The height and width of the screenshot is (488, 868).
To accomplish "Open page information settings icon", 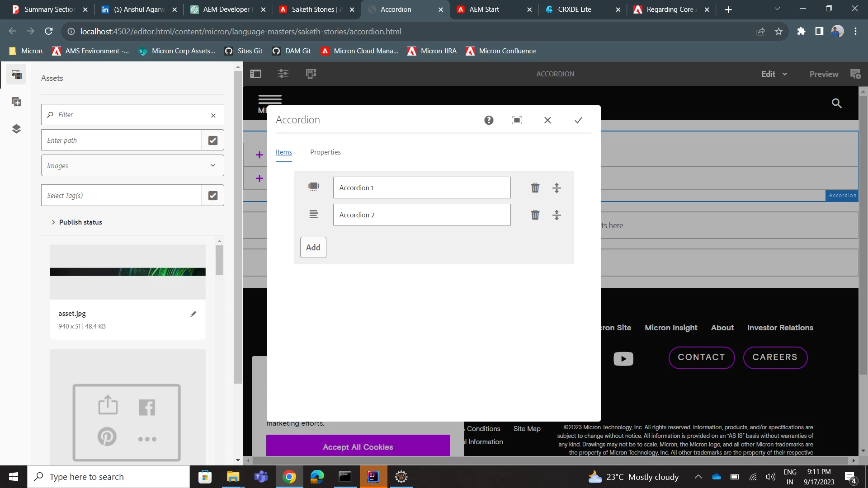I will point(283,74).
